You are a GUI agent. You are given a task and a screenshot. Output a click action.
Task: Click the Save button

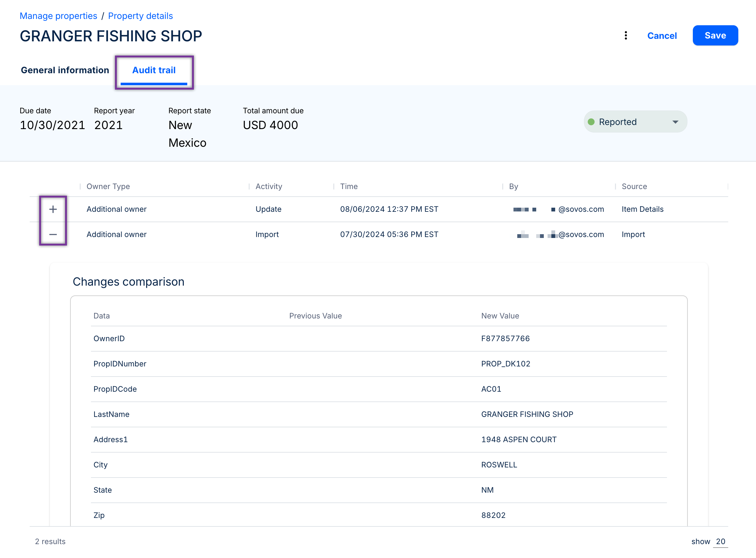coord(715,35)
